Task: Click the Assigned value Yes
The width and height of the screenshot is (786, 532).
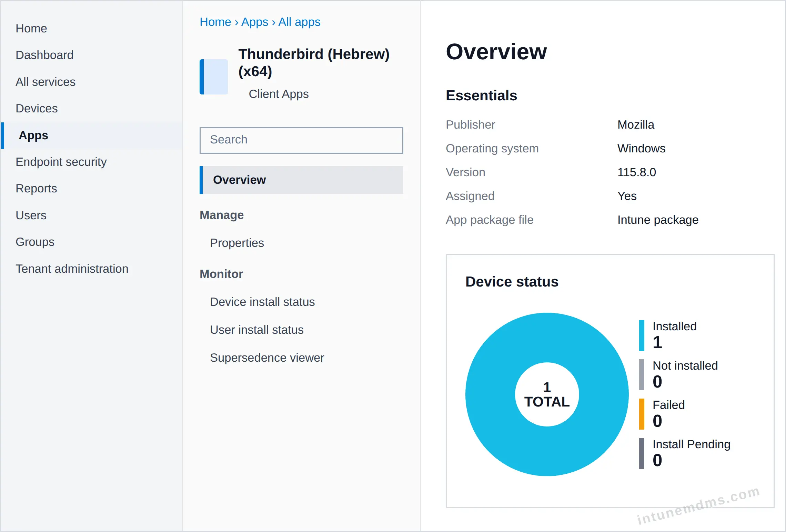Action: 627,196
